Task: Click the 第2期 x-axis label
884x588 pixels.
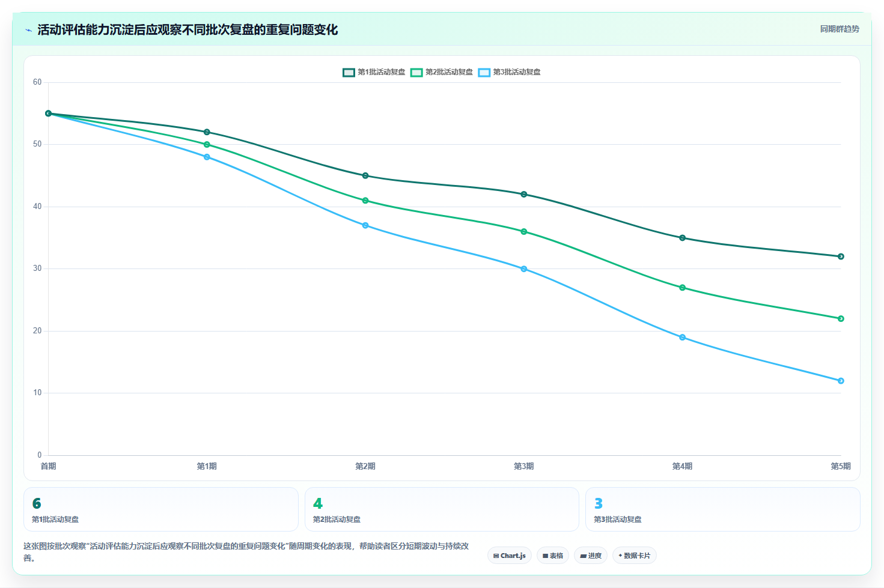Action: [x=365, y=466]
